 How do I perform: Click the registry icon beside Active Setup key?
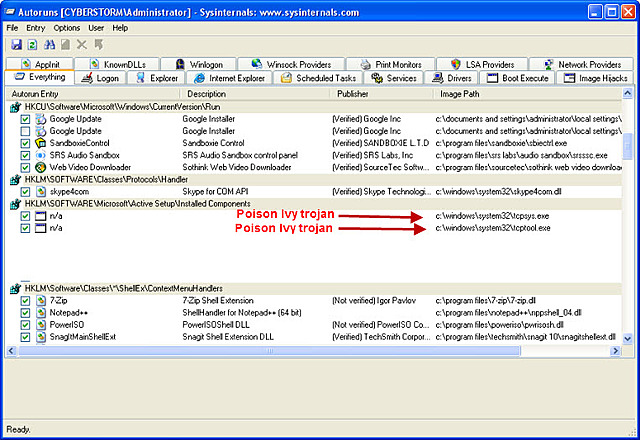click(x=15, y=204)
